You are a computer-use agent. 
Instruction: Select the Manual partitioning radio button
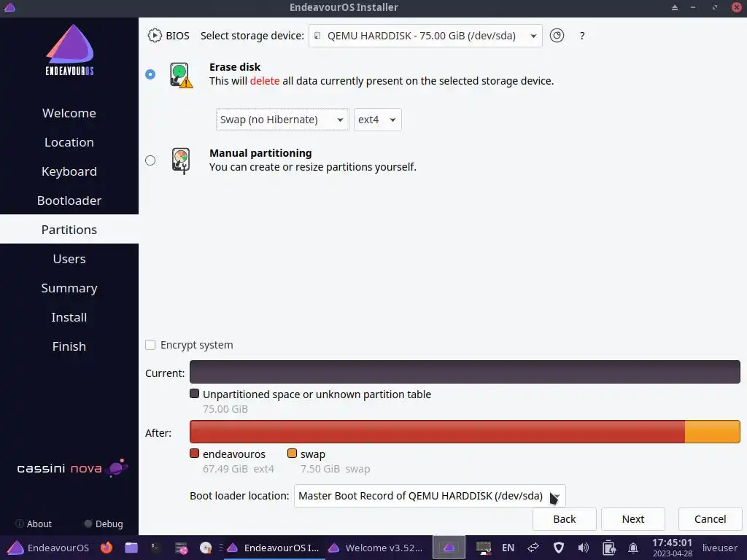[x=150, y=160]
